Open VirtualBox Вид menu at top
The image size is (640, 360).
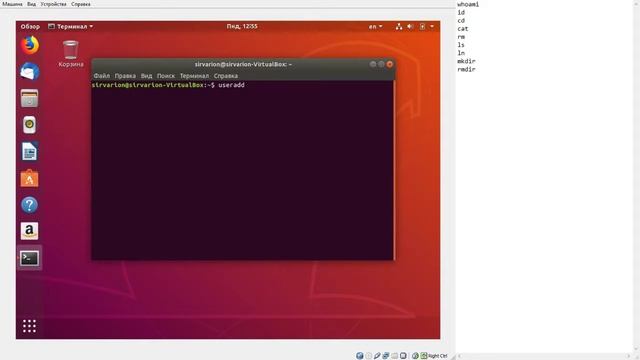tap(31, 4)
